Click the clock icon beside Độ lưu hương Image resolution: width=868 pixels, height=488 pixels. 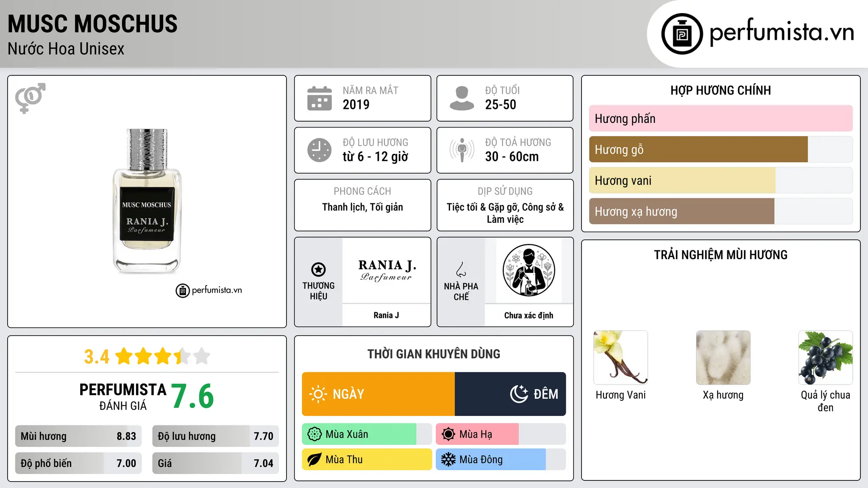point(320,150)
